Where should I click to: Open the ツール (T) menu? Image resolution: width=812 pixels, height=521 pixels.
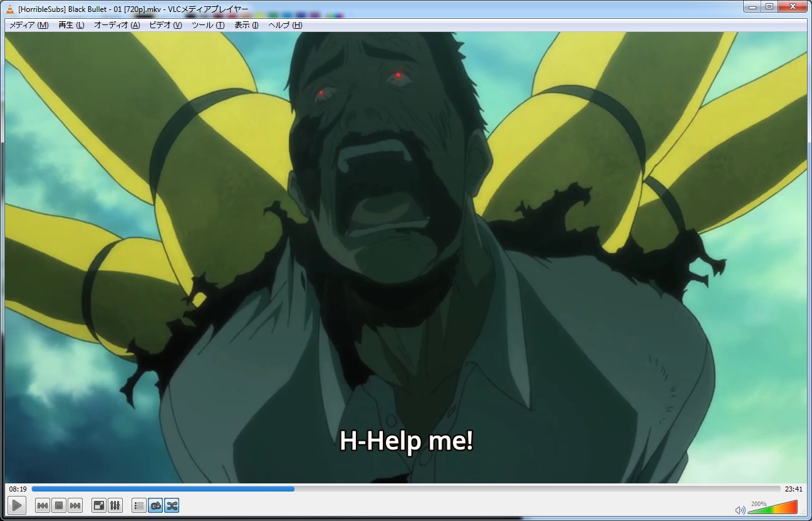[208, 25]
